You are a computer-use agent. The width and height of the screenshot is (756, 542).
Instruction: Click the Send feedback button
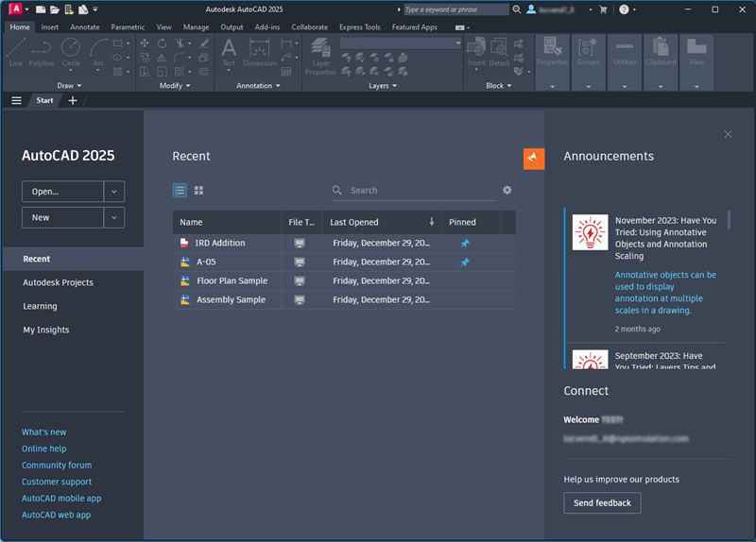(602, 502)
